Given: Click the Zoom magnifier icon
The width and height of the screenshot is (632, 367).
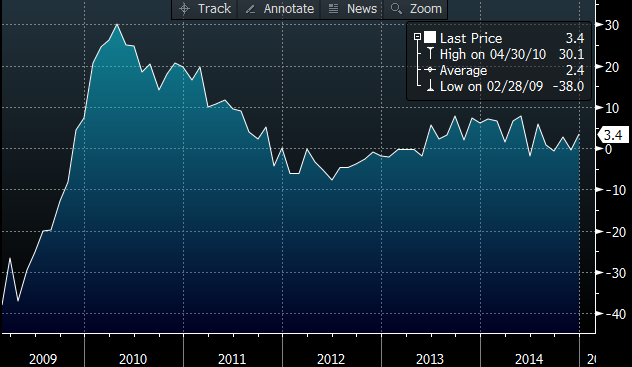Looking at the screenshot, I should [x=396, y=8].
